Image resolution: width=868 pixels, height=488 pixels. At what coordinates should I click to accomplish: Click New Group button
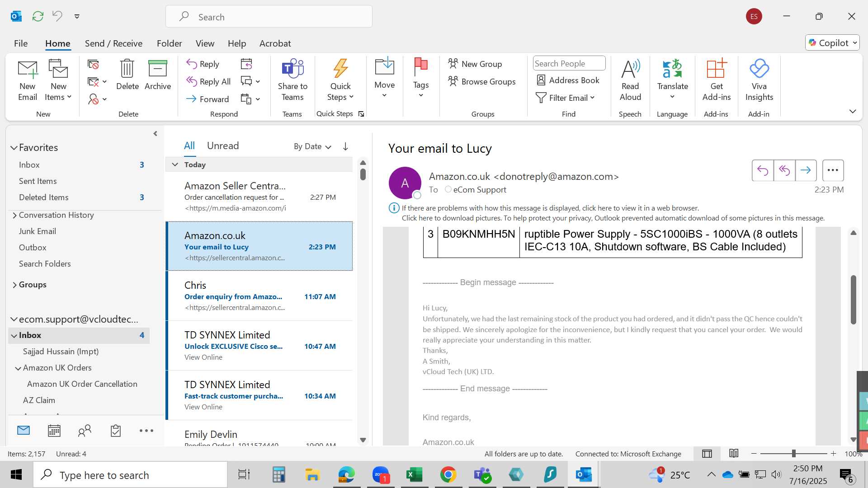tap(475, 64)
